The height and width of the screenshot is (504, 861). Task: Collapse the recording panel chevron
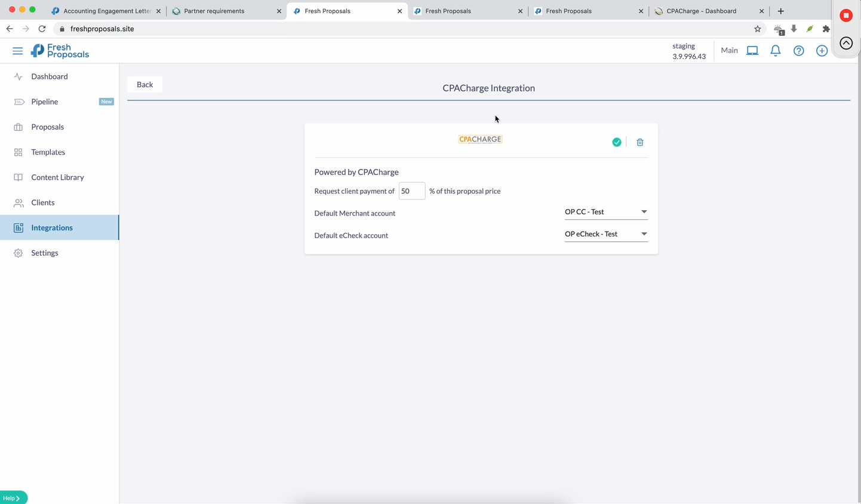coord(846,43)
